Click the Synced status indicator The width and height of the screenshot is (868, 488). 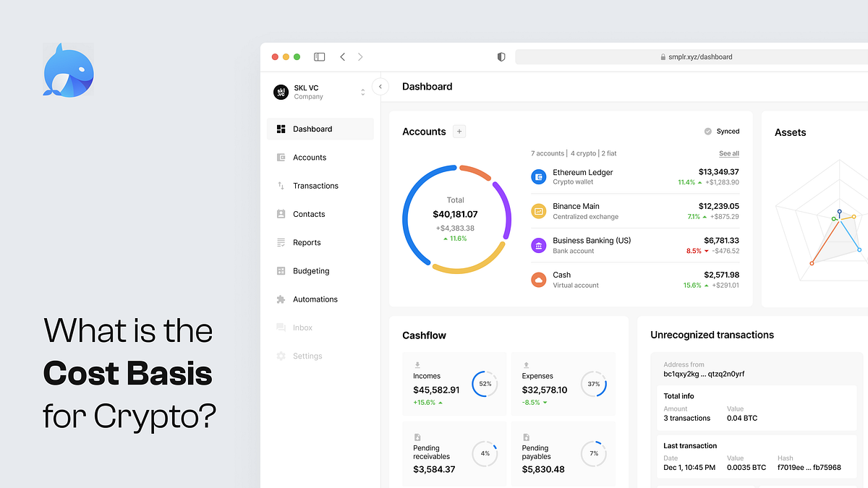pos(723,132)
